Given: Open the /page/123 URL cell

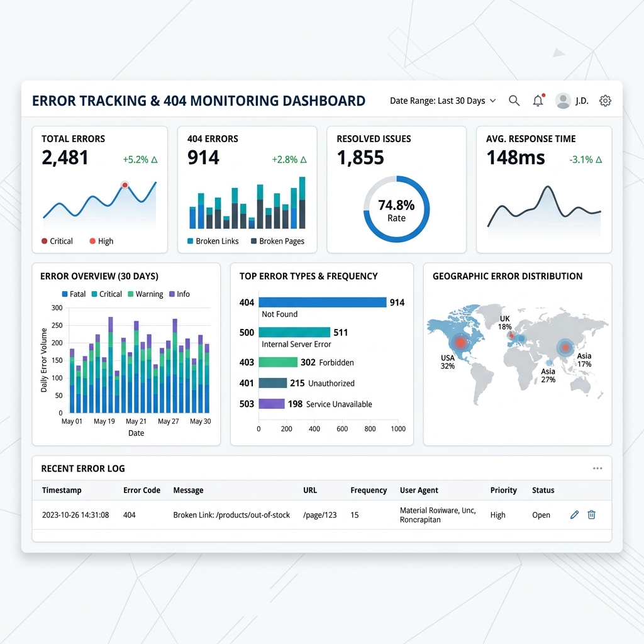Looking at the screenshot, I should pos(320,514).
